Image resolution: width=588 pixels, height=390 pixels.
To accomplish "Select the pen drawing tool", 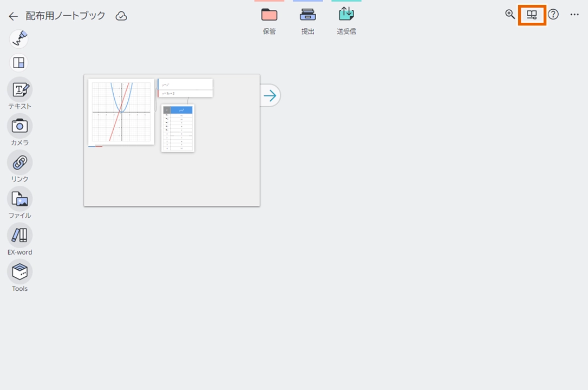I will 19,39.
